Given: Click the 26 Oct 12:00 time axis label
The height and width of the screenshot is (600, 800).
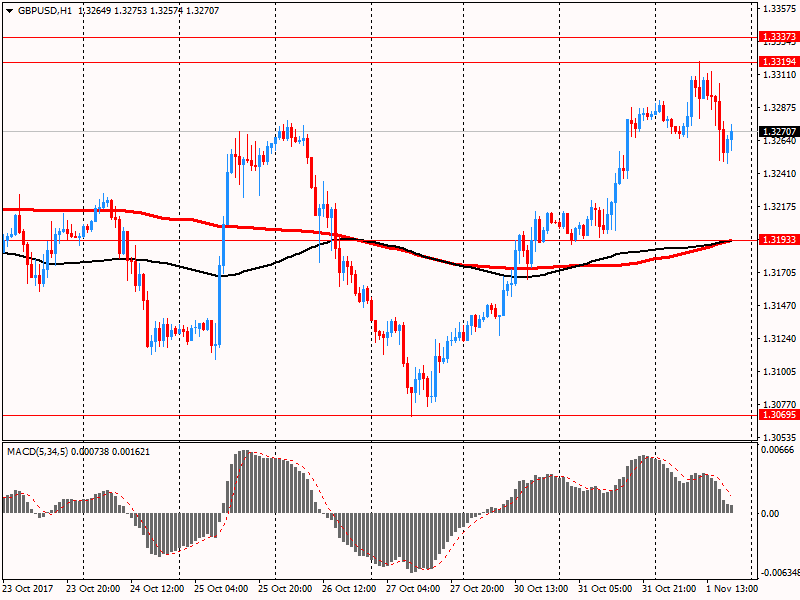Looking at the screenshot, I should (x=349, y=589).
